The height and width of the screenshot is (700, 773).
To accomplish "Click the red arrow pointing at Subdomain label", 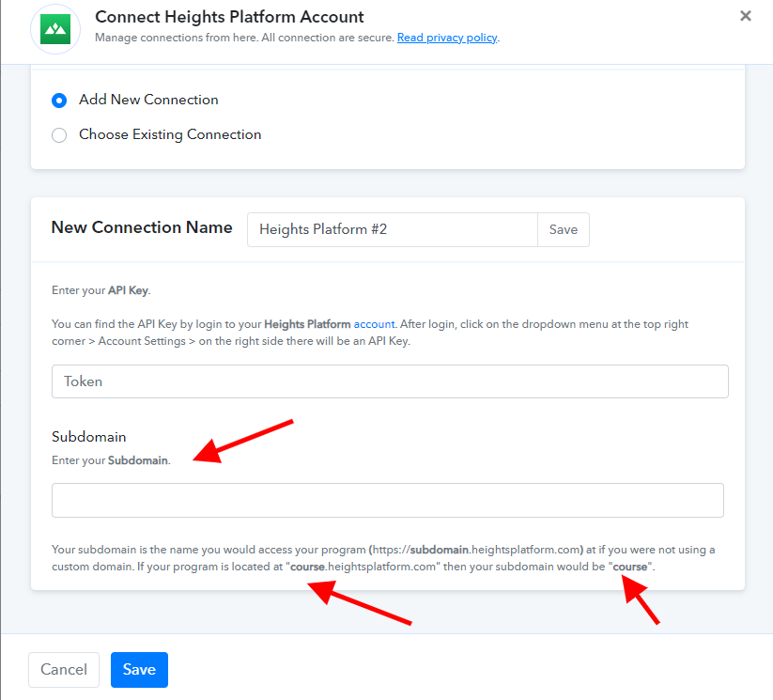I will click(243, 442).
